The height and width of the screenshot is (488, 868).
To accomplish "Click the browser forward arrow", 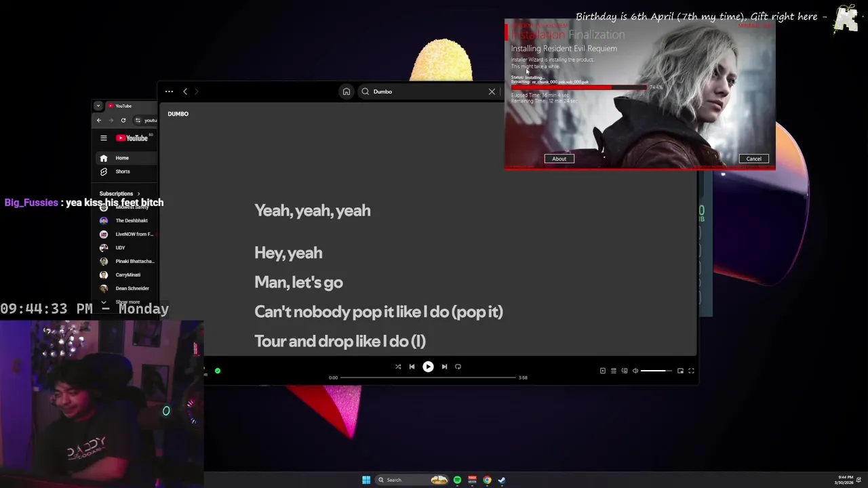I will pyautogui.click(x=111, y=121).
